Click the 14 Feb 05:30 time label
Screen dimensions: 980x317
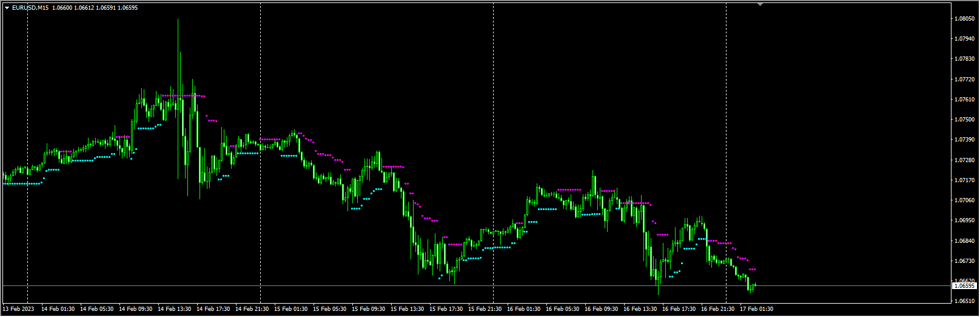[97, 309]
